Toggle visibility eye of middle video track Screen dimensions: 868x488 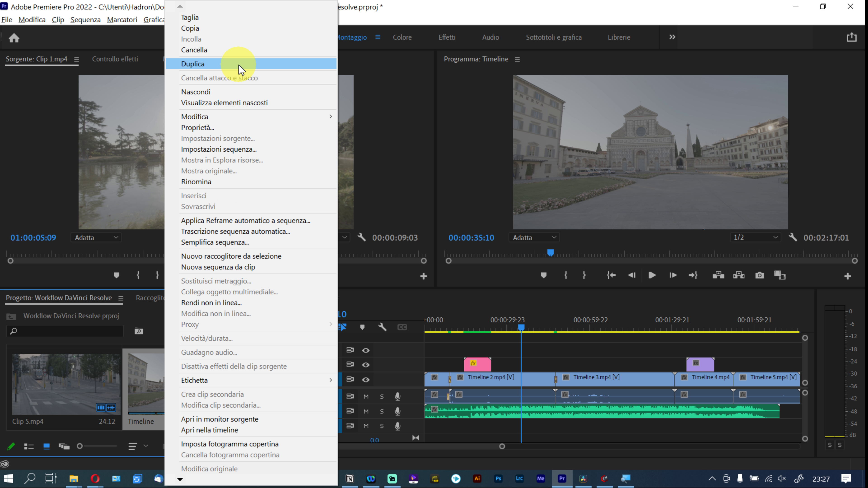click(x=366, y=365)
